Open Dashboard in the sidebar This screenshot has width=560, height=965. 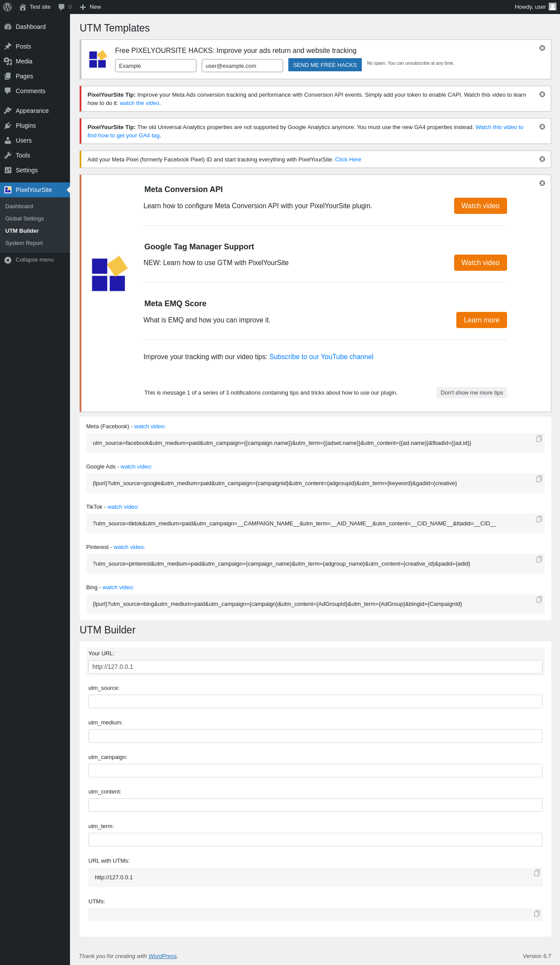pyautogui.click(x=35, y=27)
